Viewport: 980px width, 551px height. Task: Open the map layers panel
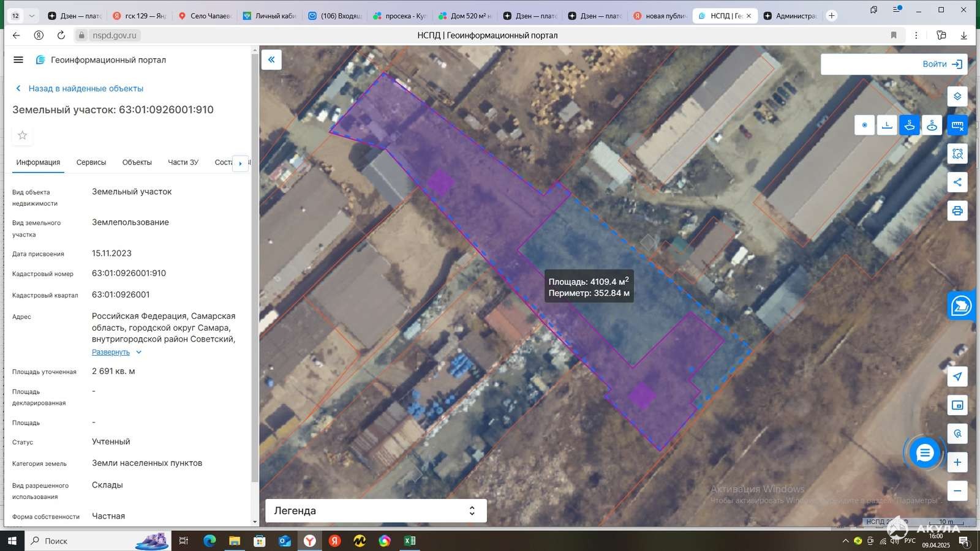point(957,97)
